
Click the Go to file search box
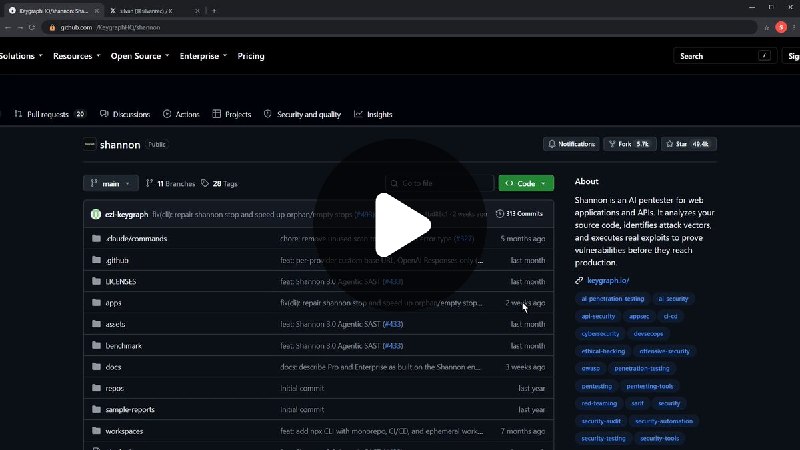coord(439,183)
